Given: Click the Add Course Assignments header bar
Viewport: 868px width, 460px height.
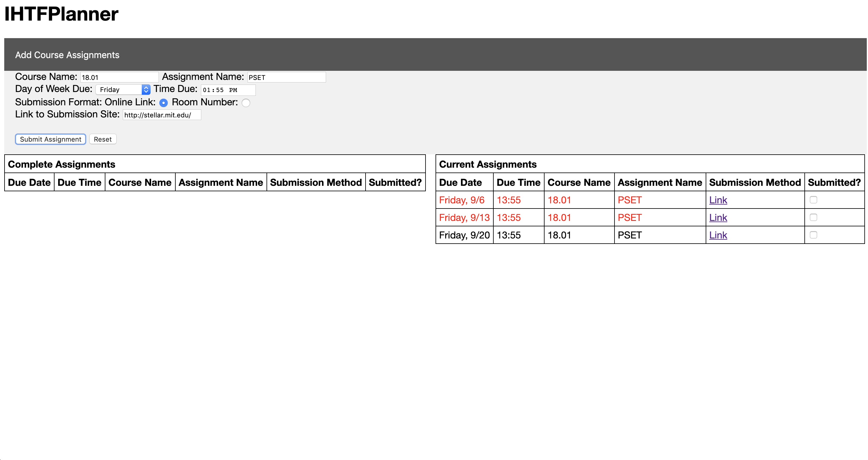Looking at the screenshot, I should 435,54.
